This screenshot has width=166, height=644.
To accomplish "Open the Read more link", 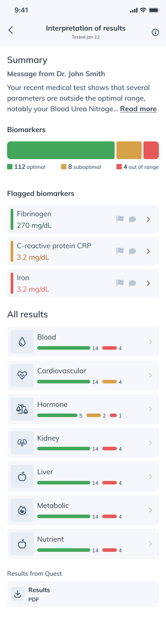I will (x=138, y=109).
